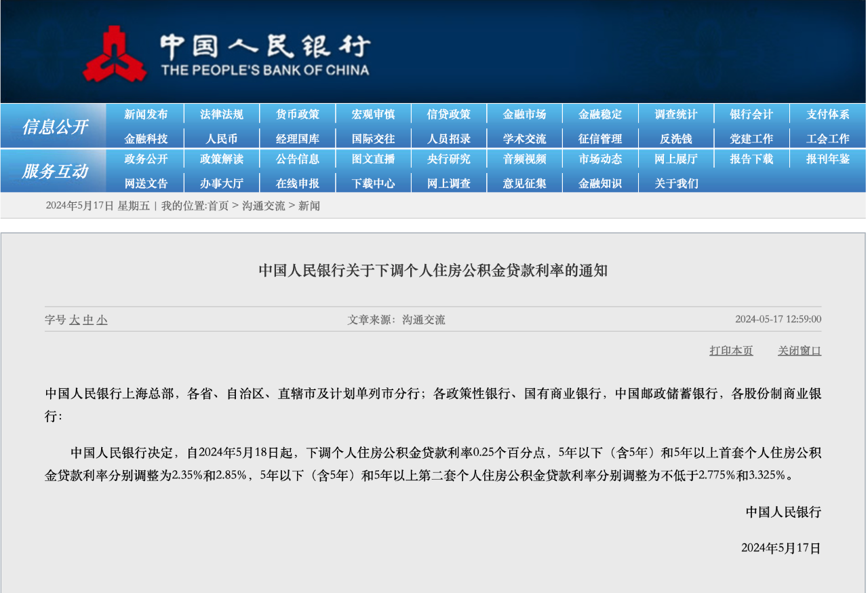The image size is (868, 593).
Task: Select 宏观审慎 in navigation
Action: pos(373,115)
